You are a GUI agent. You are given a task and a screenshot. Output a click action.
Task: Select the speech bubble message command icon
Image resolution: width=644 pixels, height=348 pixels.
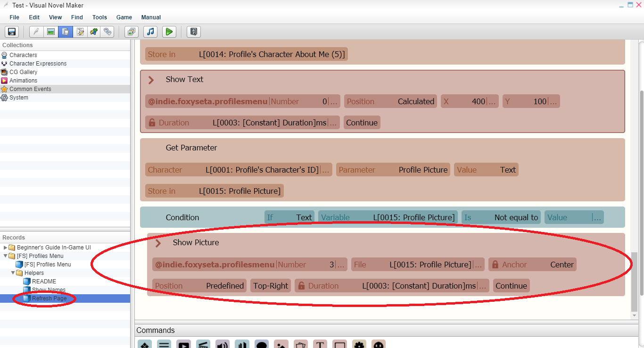262,344
